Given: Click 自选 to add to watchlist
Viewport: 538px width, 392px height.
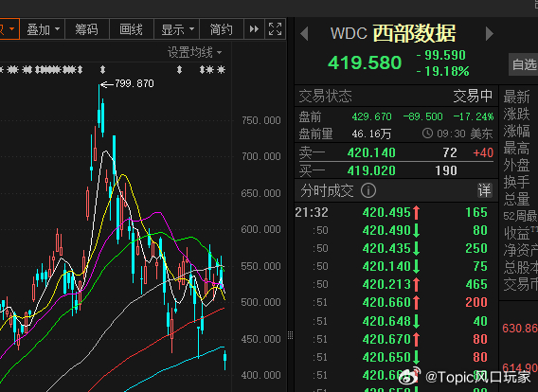Looking at the screenshot, I should pos(524,64).
